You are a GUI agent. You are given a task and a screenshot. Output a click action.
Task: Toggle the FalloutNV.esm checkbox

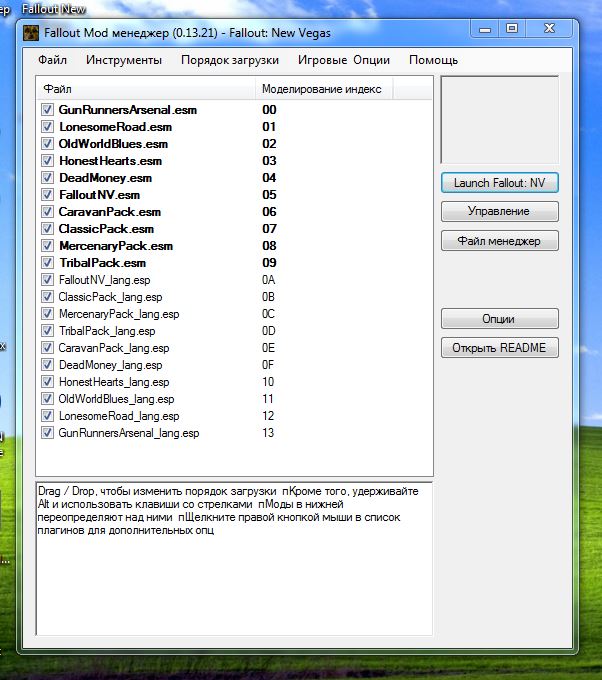click(x=47, y=195)
